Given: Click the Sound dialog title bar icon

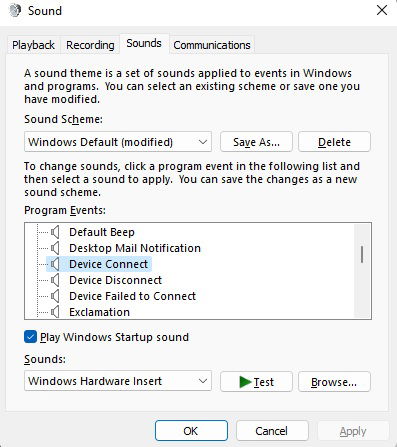Looking at the screenshot, I should (15, 11).
